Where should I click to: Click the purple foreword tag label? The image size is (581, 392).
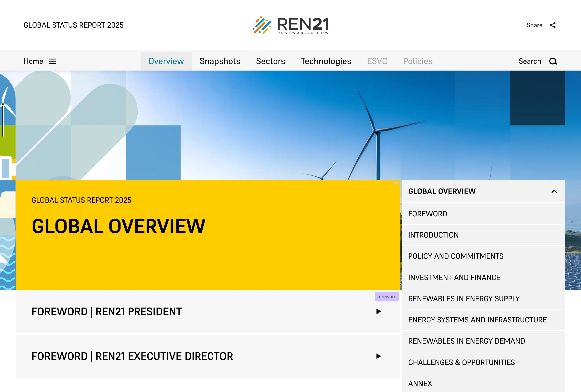click(387, 297)
